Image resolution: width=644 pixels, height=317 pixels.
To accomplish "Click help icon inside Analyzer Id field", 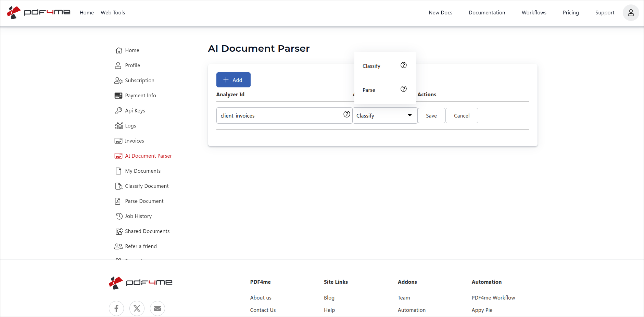I will pyautogui.click(x=347, y=114).
